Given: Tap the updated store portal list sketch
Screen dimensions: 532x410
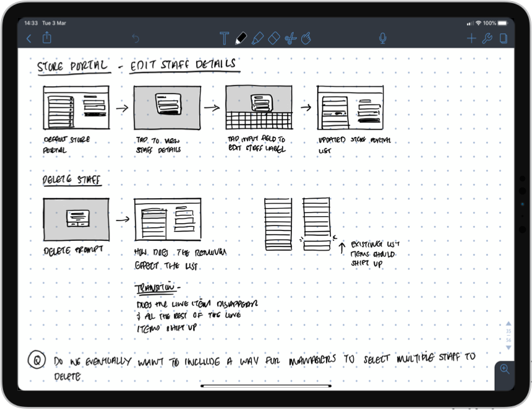Looking at the screenshot, I should coord(350,108).
